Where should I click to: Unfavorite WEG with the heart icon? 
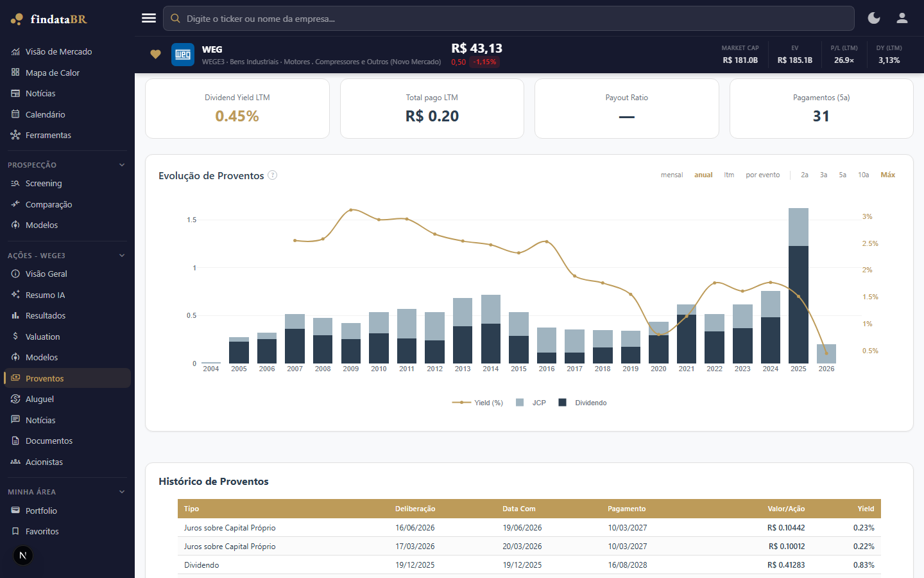(x=155, y=55)
